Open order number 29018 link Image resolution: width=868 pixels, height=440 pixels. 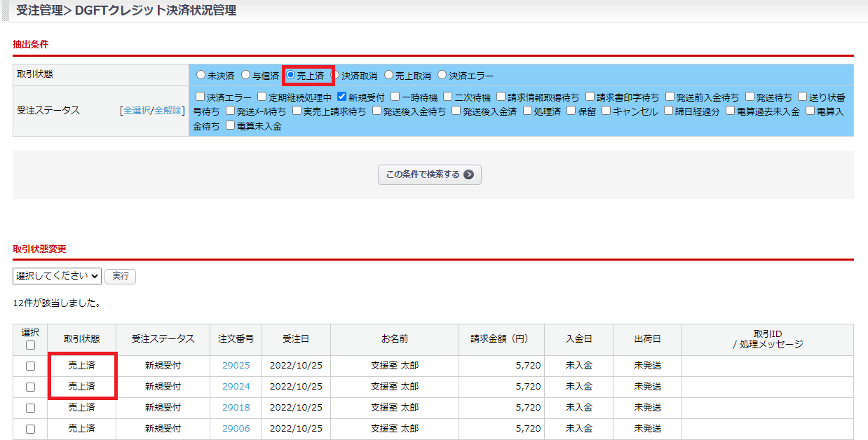[236, 408]
